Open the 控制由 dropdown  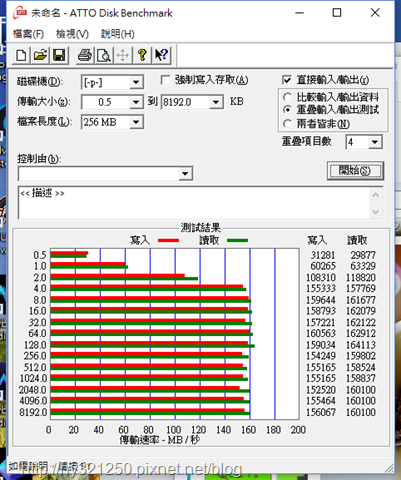[x=185, y=173]
